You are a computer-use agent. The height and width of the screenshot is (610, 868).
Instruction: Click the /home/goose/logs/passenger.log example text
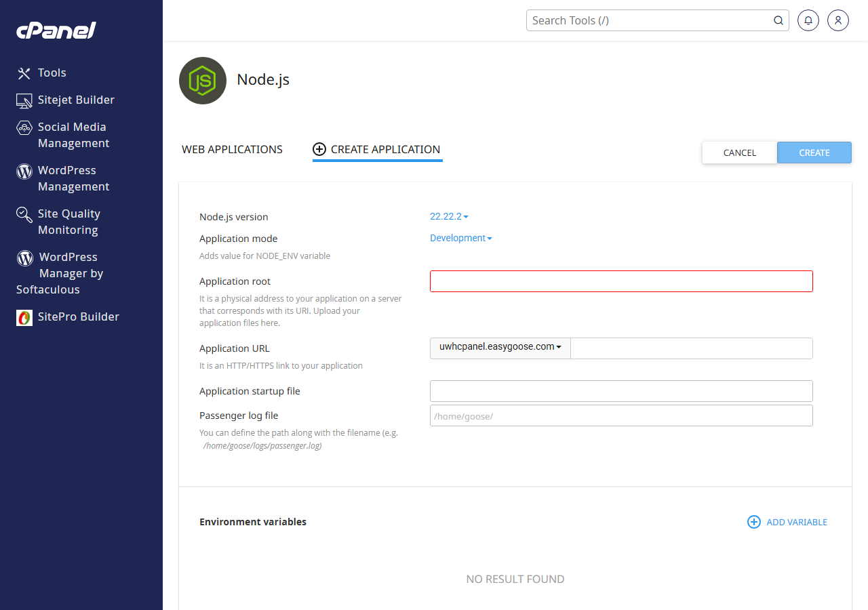click(x=262, y=446)
